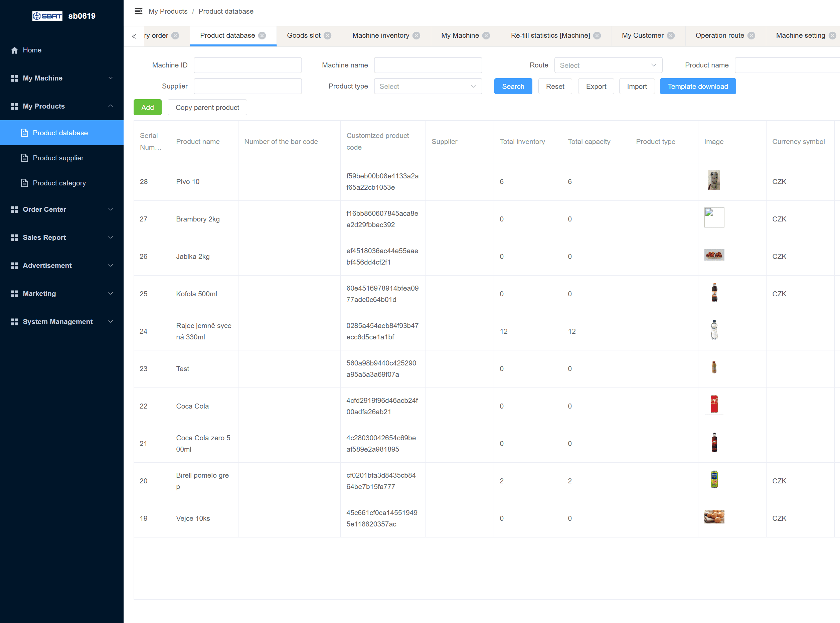Screen dimensions: 840x623
Task: Close the Product database tab
Action: point(262,35)
